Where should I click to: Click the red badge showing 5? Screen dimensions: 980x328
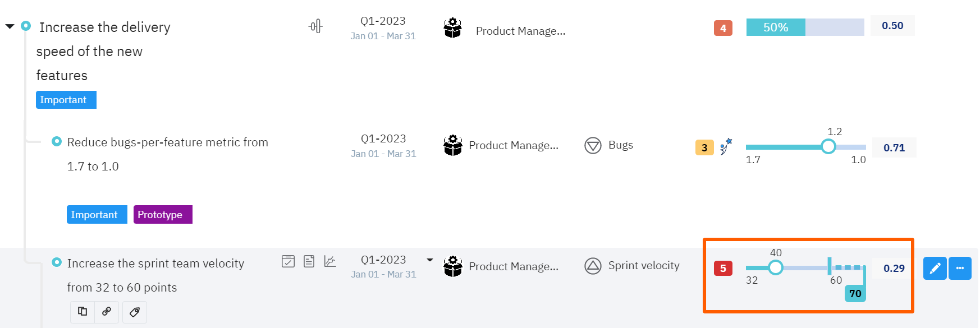click(x=723, y=269)
